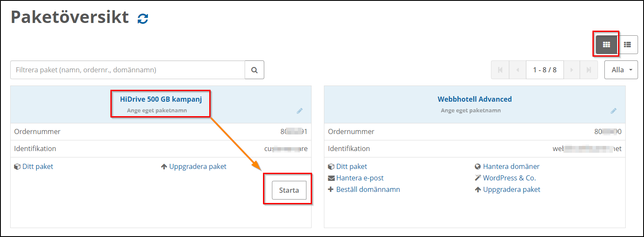Switch to grid view
Viewport: 644px width, 237px height.
606,44
